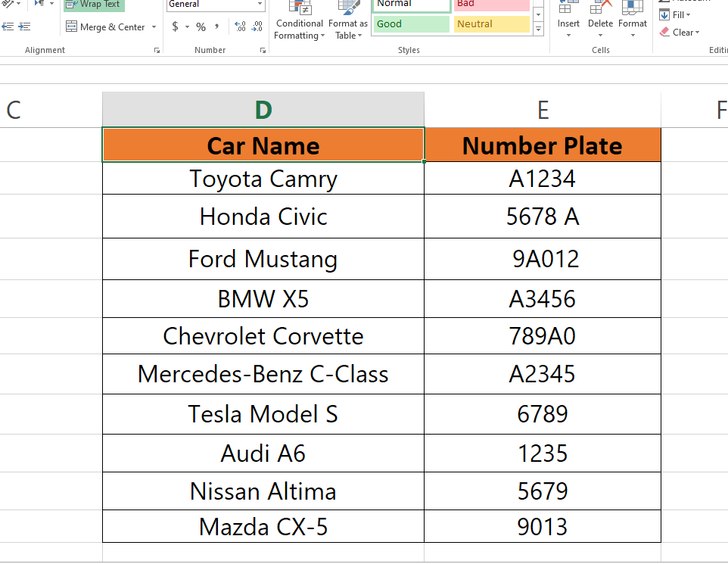Select the Ford Mustang cell
The image size is (728, 564).
[263, 259]
